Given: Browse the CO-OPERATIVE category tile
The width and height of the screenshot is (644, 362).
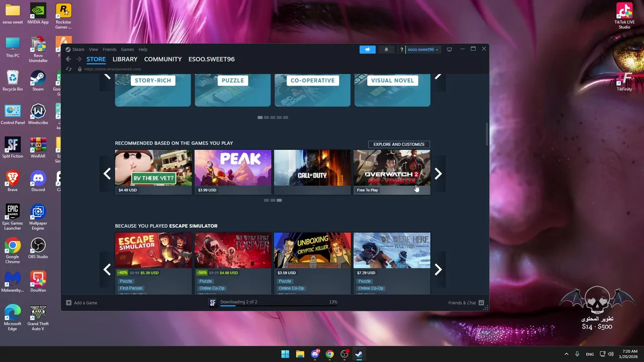Looking at the screenshot, I should (312, 90).
